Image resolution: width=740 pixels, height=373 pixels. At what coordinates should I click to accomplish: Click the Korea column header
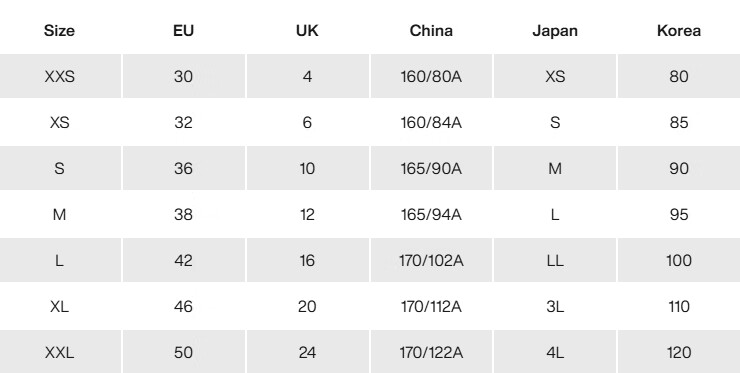point(679,31)
